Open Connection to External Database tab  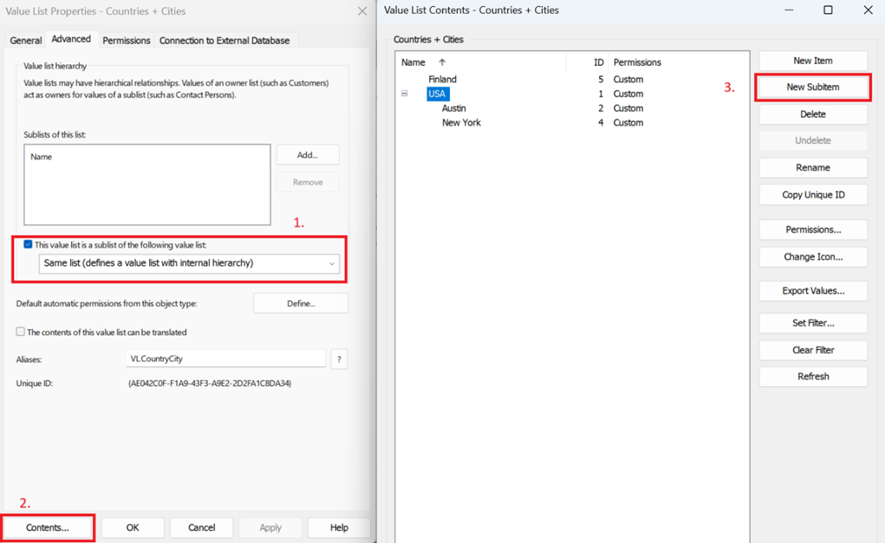point(224,41)
